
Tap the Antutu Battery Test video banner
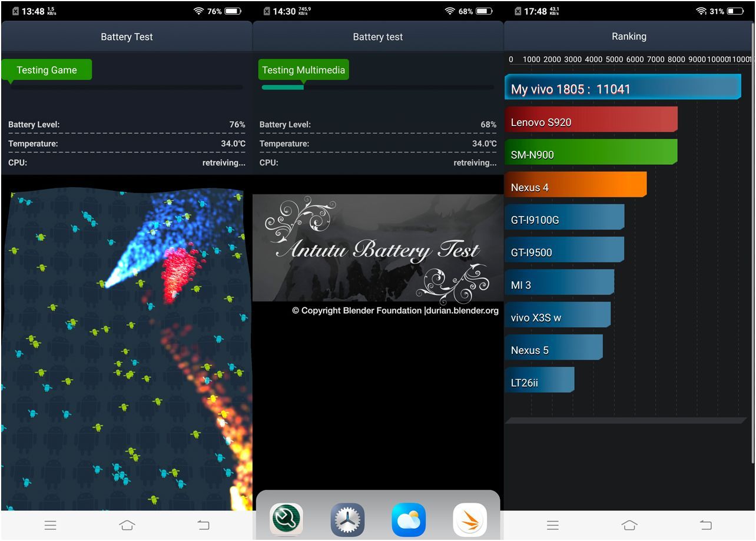[x=377, y=248]
